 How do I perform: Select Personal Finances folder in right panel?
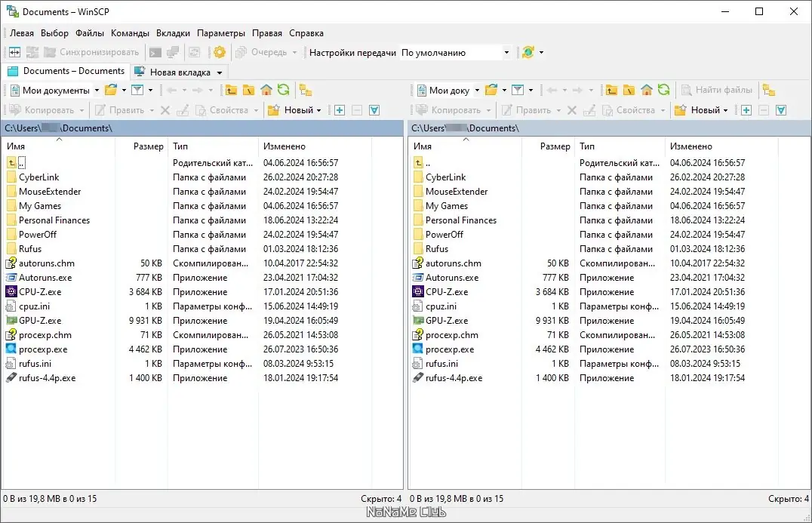461,220
